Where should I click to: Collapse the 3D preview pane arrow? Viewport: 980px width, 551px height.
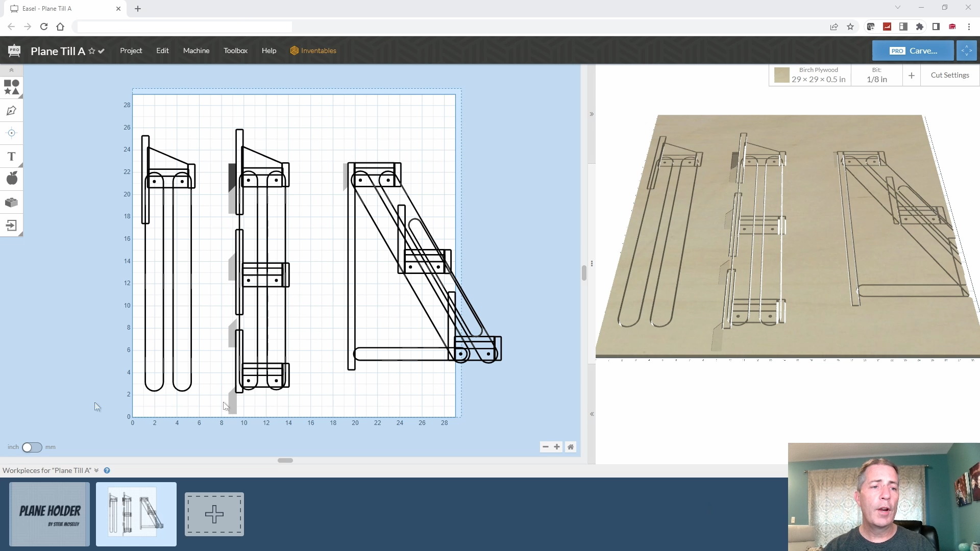[x=592, y=114]
